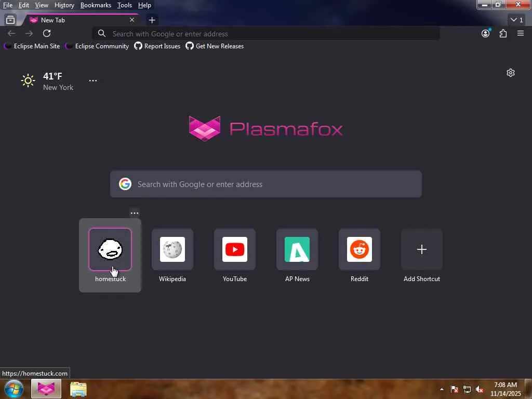532x399 pixels.
Task: Click Action Center flag tray icon
Action: [454, 389]
